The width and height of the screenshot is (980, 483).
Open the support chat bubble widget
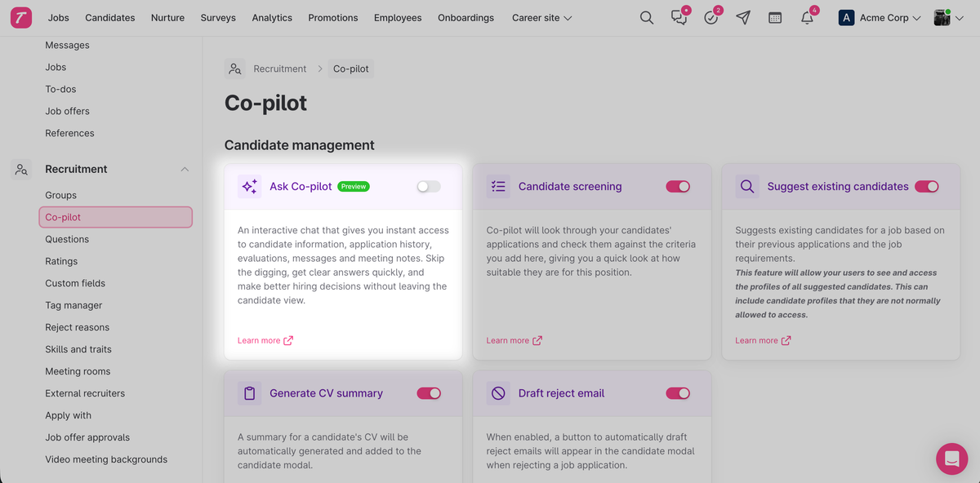point(951,459)
